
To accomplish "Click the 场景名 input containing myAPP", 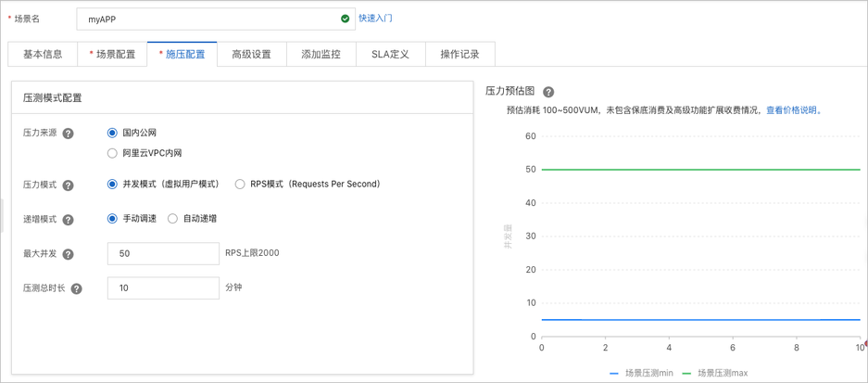I will (x=216, y=19).
